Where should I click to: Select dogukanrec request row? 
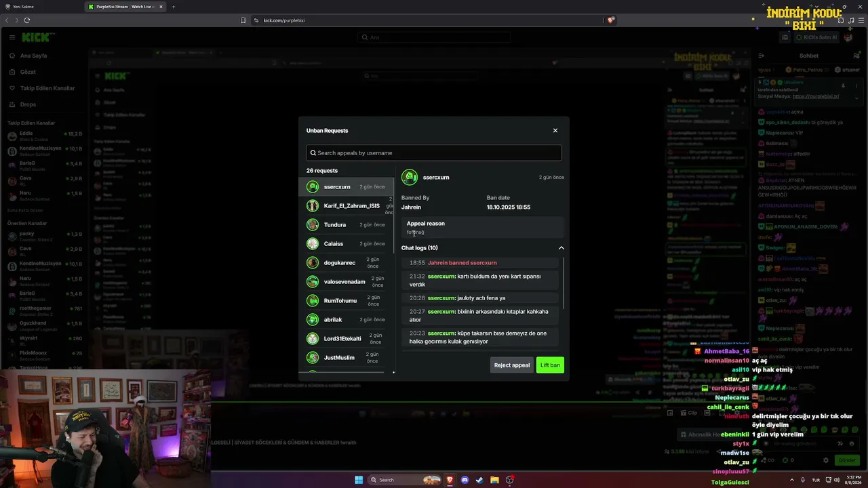pos(346,262)
